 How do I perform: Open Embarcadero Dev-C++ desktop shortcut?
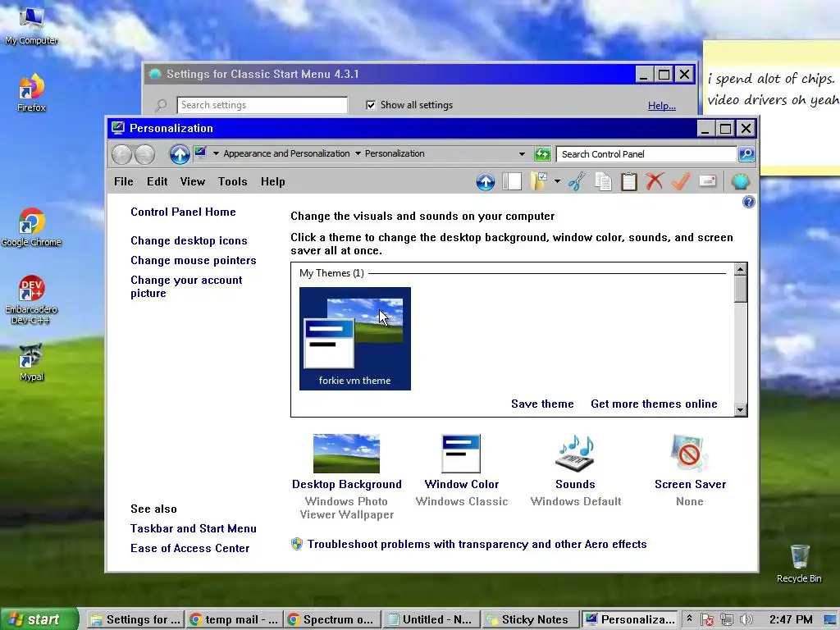[31, 300]
